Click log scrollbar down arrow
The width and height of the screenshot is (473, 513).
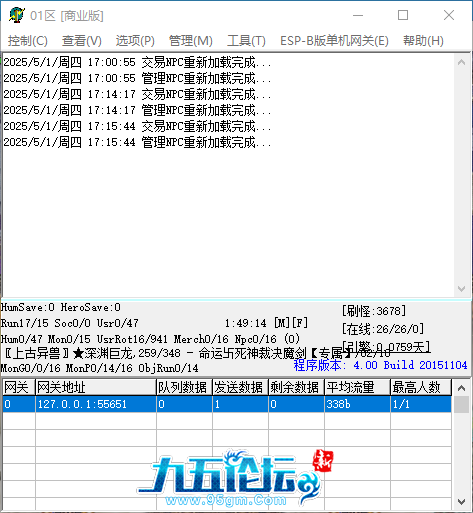(461, 289)
